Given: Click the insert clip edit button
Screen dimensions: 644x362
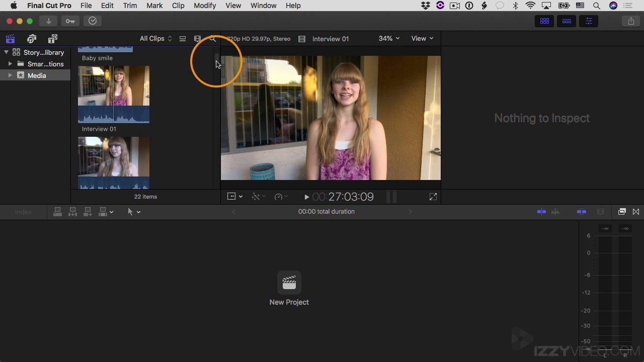Looking at the screenshot, I should pos(72,212).
